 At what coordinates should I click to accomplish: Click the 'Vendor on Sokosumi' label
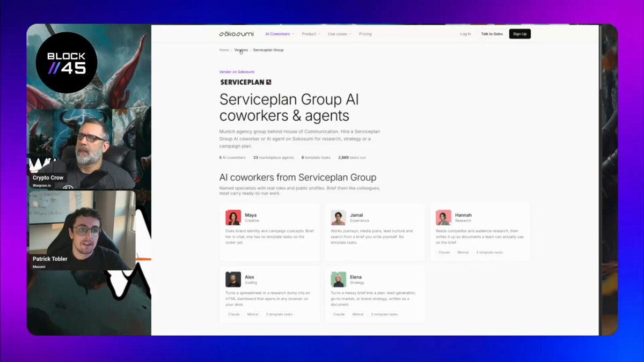pyautogui.click(x=236, y=71)
